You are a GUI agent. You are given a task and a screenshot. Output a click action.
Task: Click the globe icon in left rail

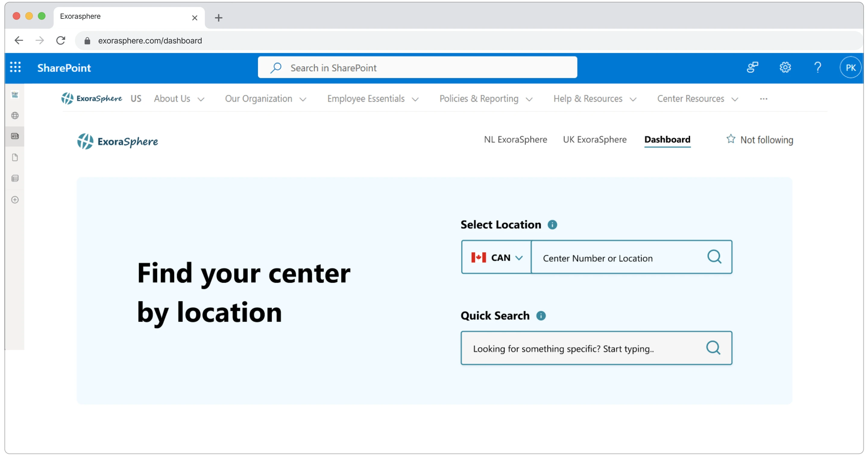click(15, 116)
